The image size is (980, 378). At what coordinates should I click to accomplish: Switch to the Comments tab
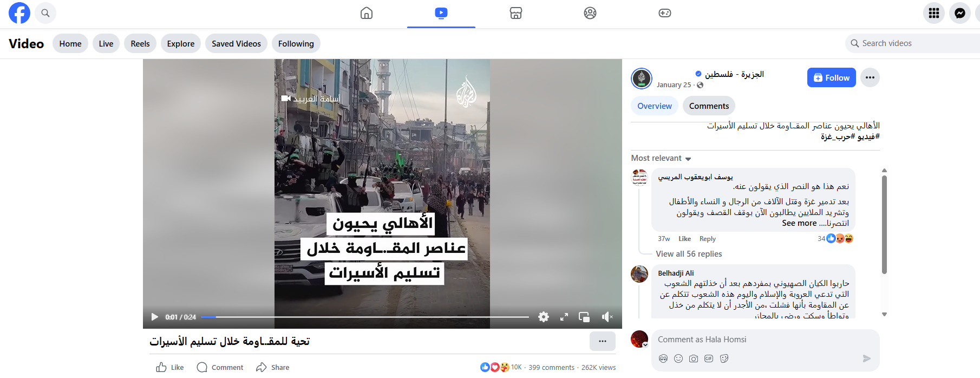pos(709,106)
